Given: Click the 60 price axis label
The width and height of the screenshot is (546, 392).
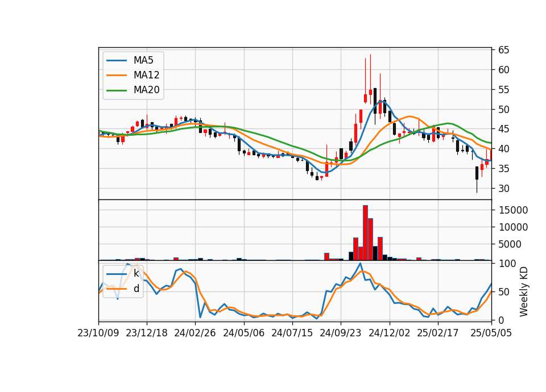Looking at the screenshot, I should pyautogui.click(x=503, y=70).
